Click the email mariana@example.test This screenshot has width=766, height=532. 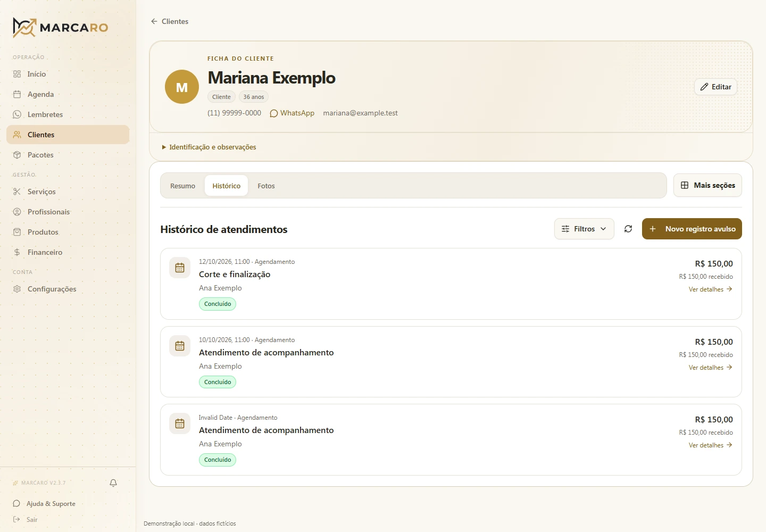(360, 113)
